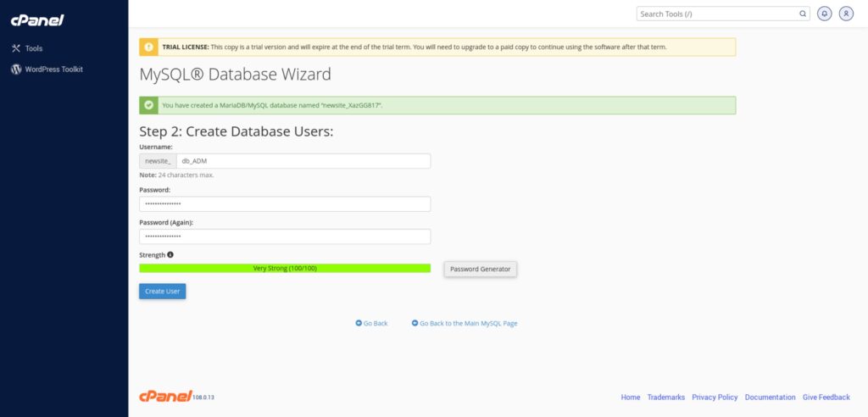Screen dimensions: 868x417
Task: Open the Password Generator
Action: click(x=481, y=270)
